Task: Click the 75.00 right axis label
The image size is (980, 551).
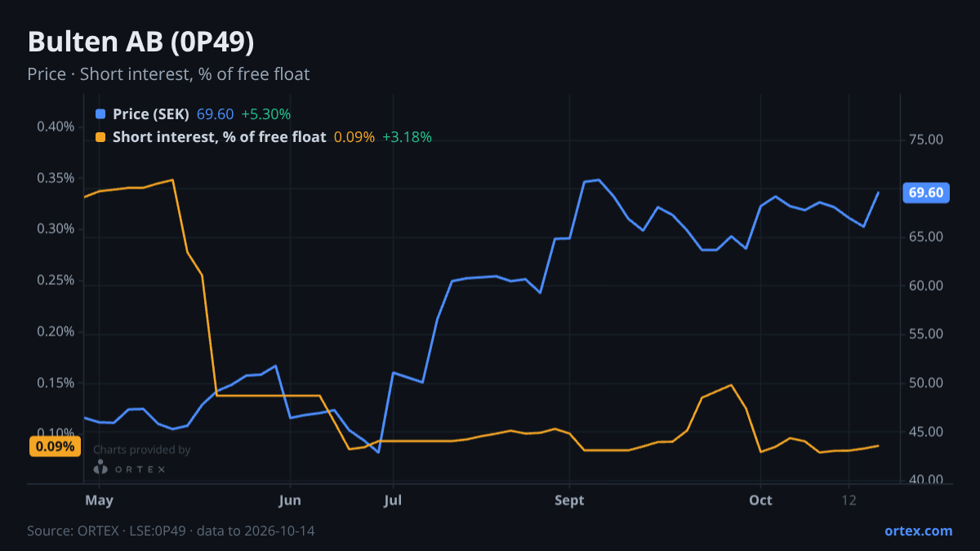Action: 926,140
